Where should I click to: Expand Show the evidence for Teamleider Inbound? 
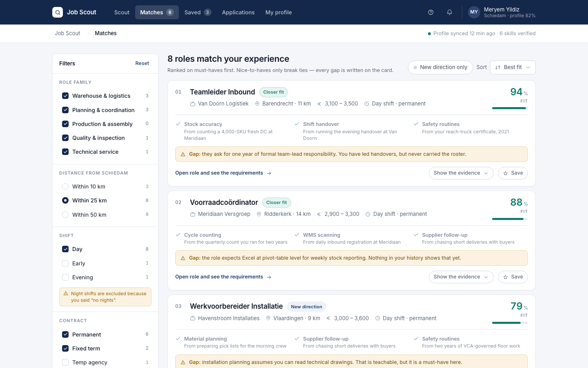tap(461, 173)
